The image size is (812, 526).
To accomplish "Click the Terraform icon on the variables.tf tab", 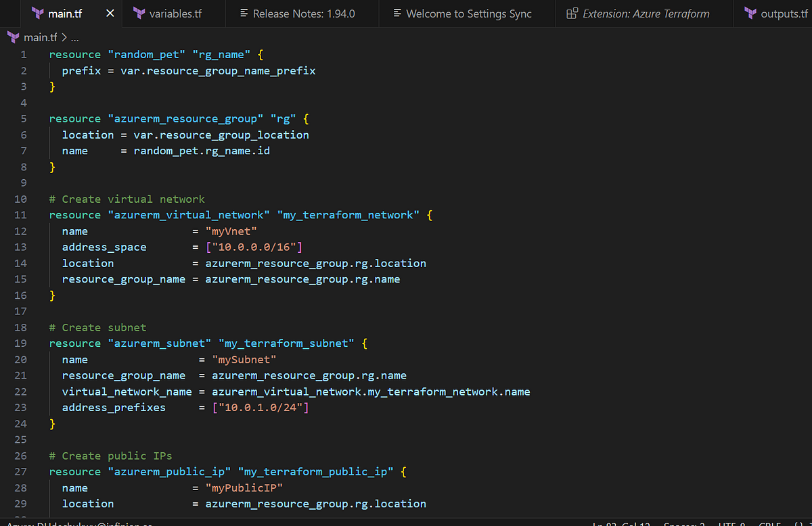I will pos(139,13).
